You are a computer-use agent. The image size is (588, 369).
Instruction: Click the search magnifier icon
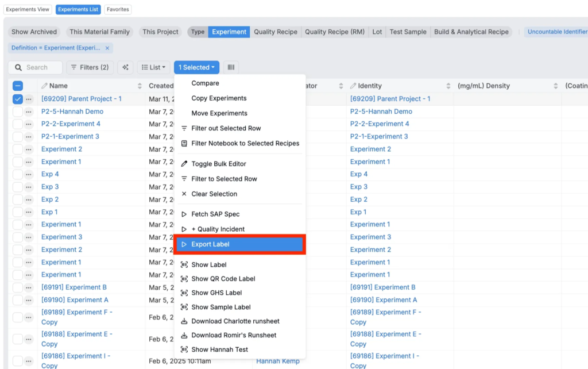click(18, 68)
